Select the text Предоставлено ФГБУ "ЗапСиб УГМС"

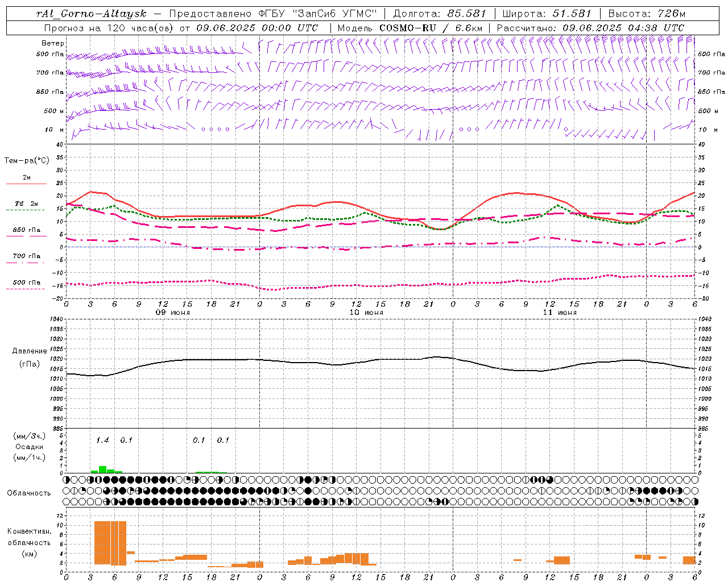pyautogui.click(x=274, y=14)
